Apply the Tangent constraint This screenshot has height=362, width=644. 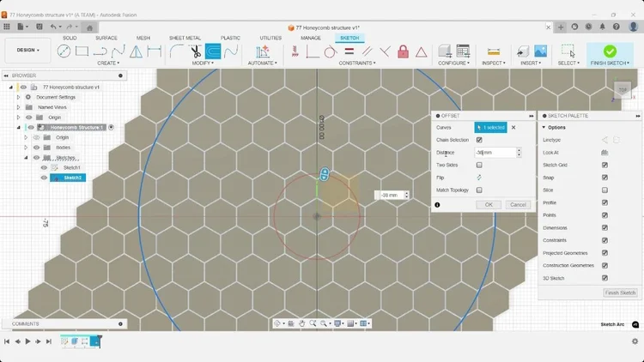pos(331,51)
